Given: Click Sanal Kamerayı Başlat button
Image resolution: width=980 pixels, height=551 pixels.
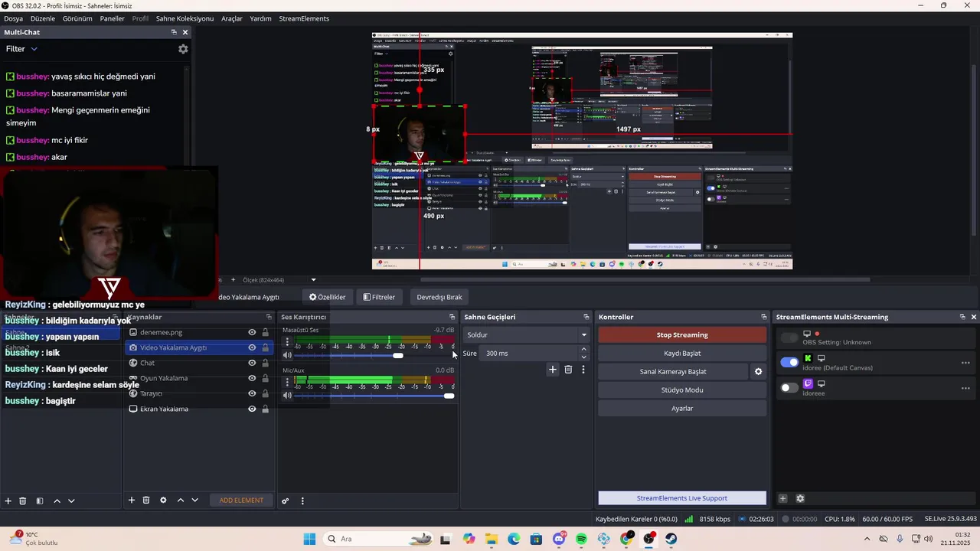Looking at the screenshot, I should [673, 372].
